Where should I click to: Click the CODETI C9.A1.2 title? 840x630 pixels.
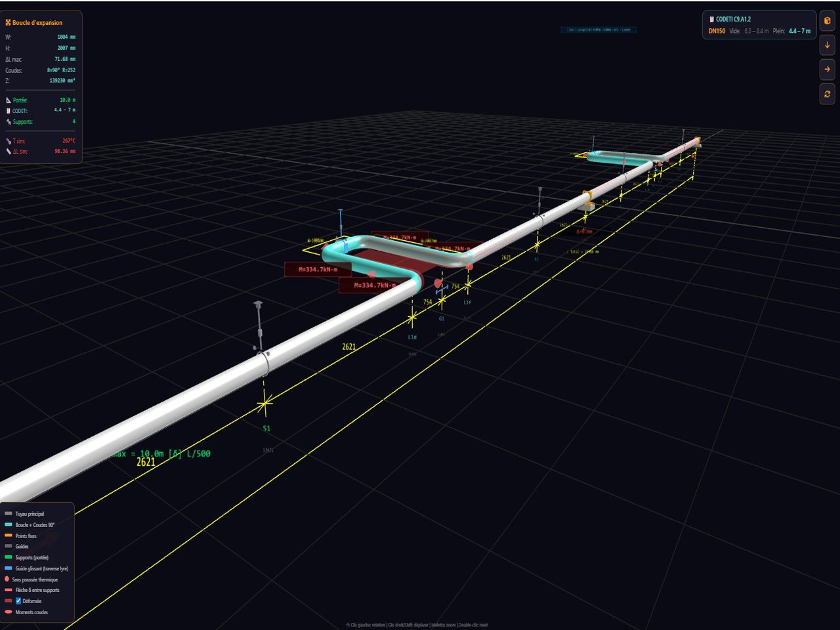point(733,19)
